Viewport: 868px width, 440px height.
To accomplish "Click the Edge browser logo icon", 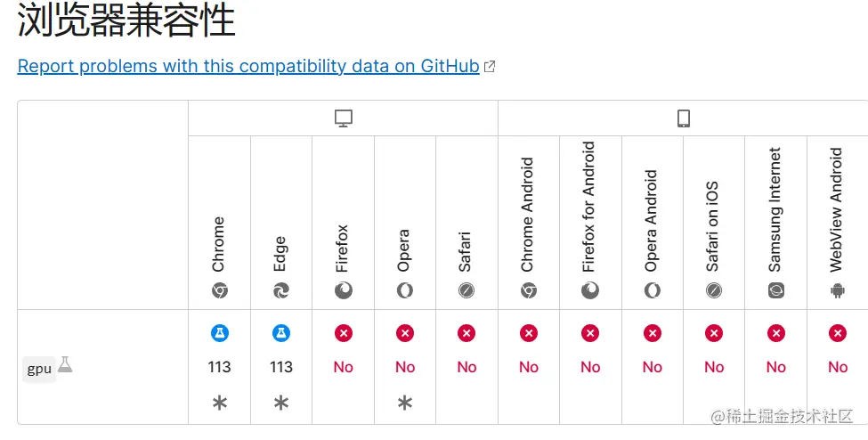I will [x=281, y=290].
